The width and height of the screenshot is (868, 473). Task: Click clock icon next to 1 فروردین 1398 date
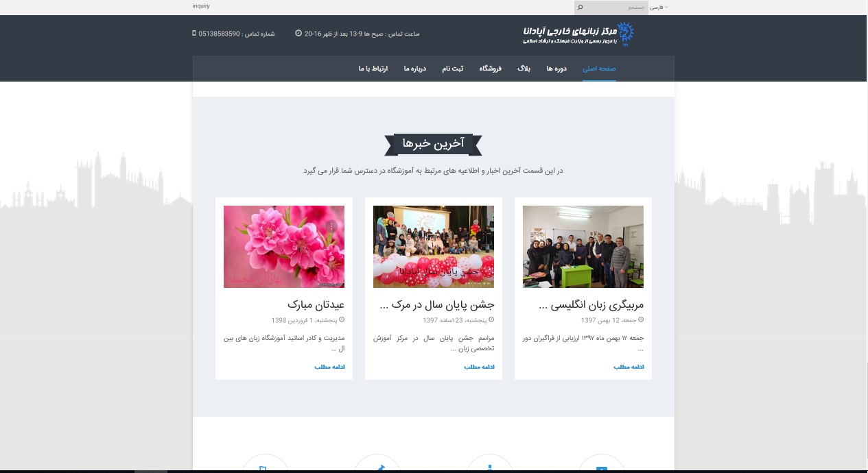tap(342, 320)
